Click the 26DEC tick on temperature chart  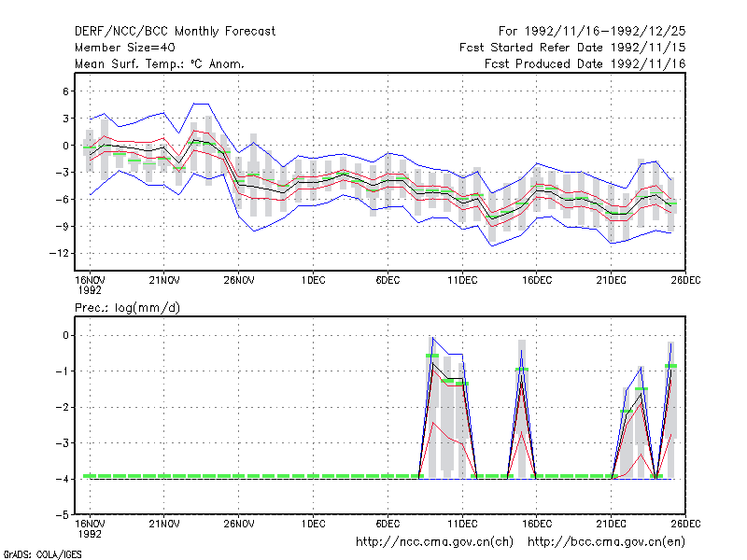[685, 281]
